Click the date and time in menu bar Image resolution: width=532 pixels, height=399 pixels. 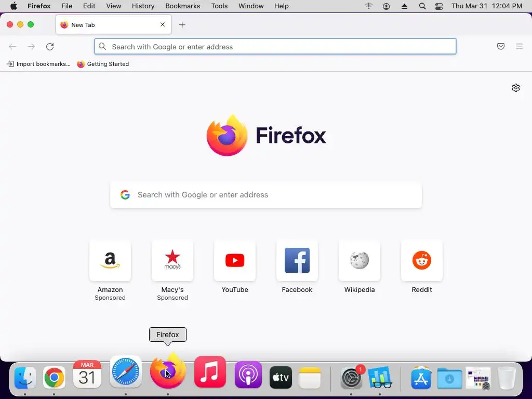coord(486,6)
